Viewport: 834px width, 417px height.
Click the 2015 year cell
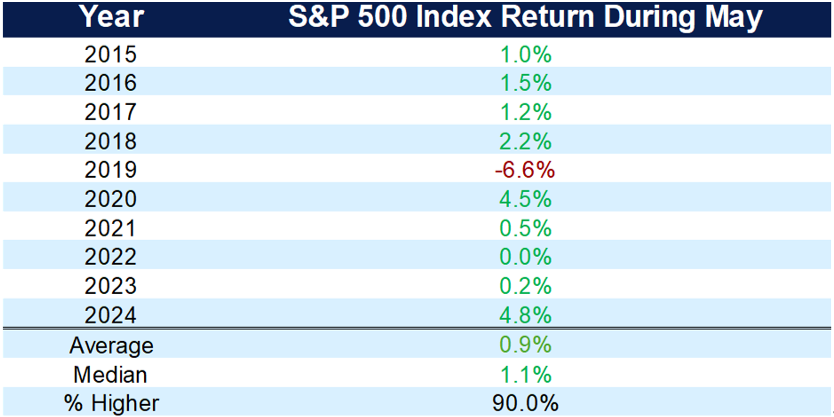109,54
